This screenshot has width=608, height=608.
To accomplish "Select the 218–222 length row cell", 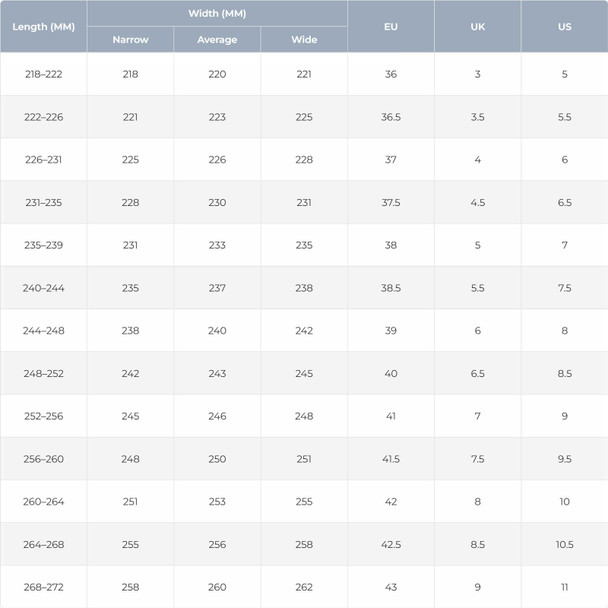I will click(x=43, y=74).
